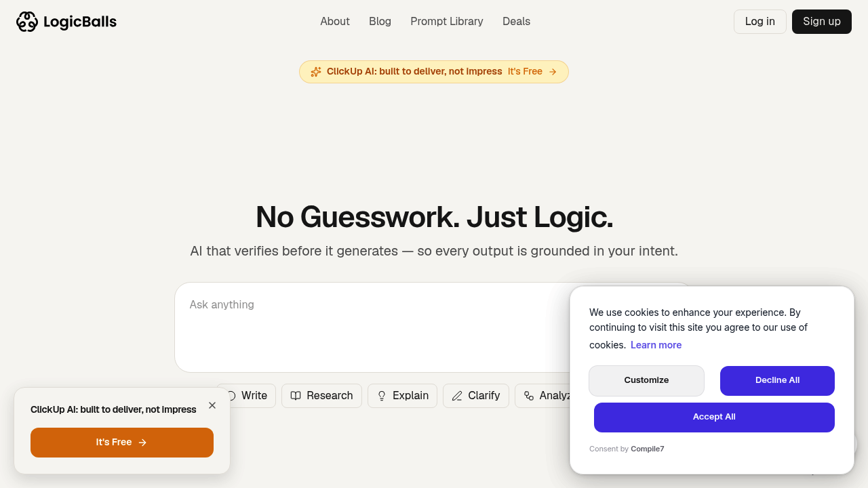
Task: Click the Clarify pencil icon
Action: pyautogui.click(x=457, y=396)
